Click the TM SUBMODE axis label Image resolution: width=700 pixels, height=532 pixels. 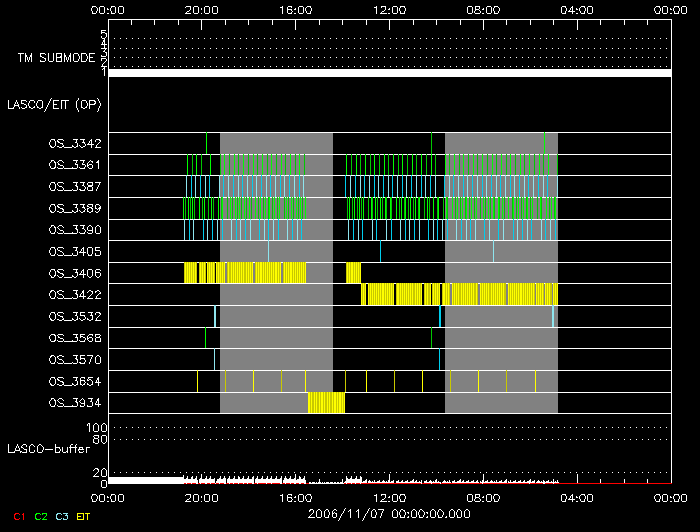56,58
